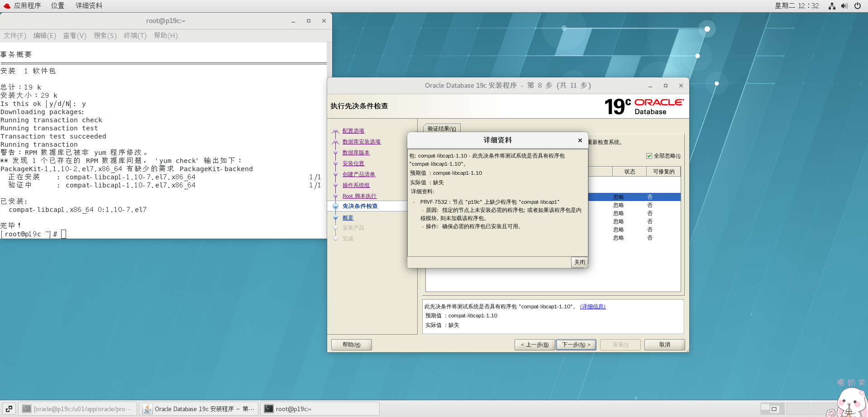Viewport: 868px width, 417px height.
Task: Close the root@p19c terminal window
Action: point(324,21)
